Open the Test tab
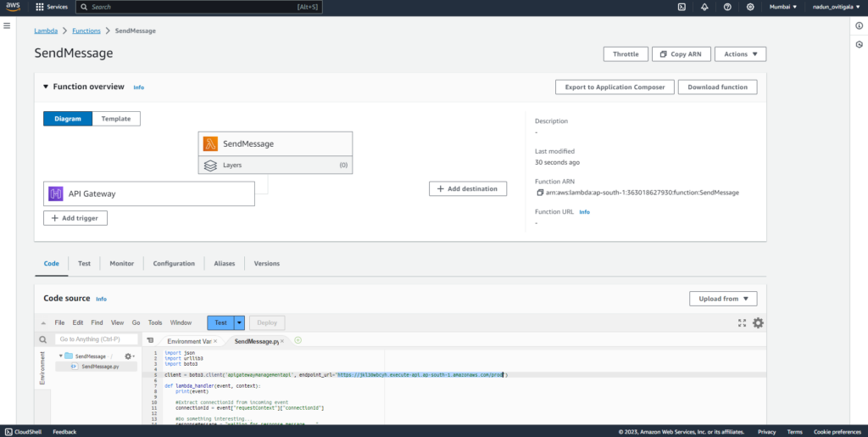The image size is (868, 437). (x=84, y=264)
